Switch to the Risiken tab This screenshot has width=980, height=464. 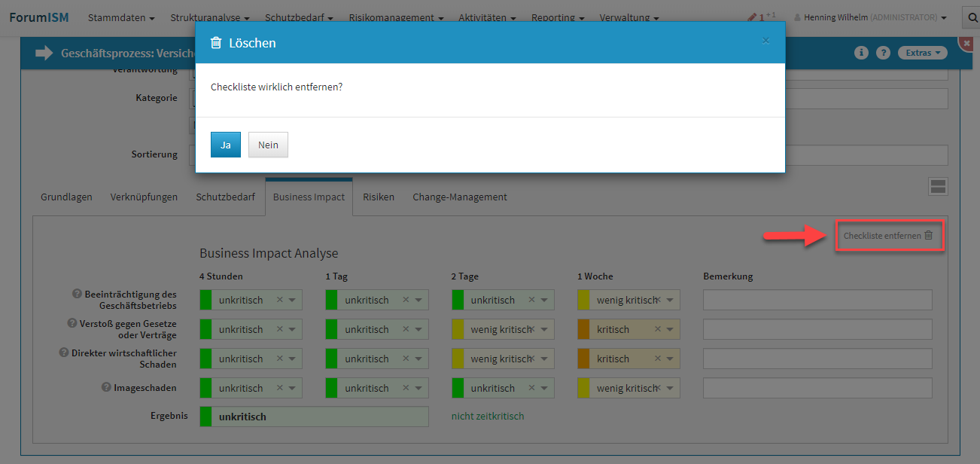coord(378,197)
